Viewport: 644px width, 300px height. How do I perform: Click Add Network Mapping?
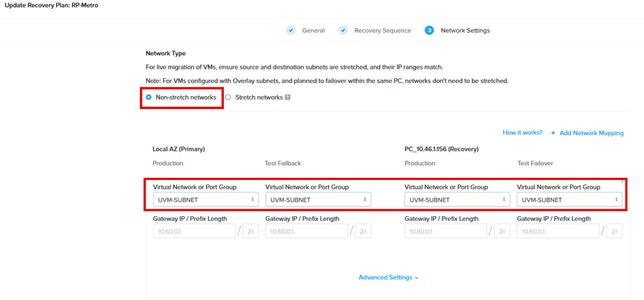click(591, 133)
